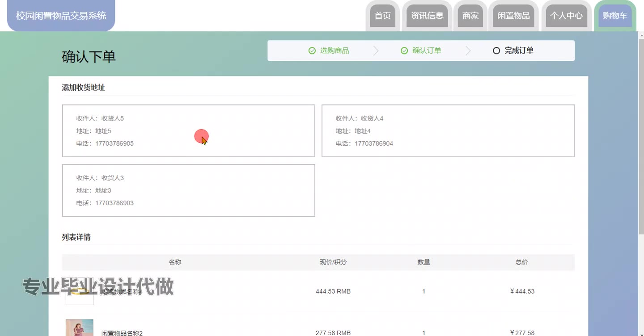The height and width of the screenshot is (336, 644).
Task: Click the 数量 column header
Action: coord(424,262)
